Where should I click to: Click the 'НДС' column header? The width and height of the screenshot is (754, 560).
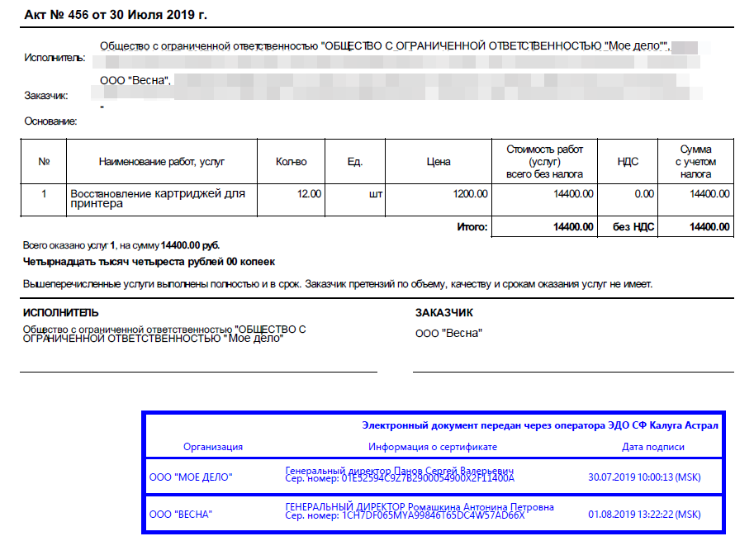pyautogui.click(x=628, y=162)
